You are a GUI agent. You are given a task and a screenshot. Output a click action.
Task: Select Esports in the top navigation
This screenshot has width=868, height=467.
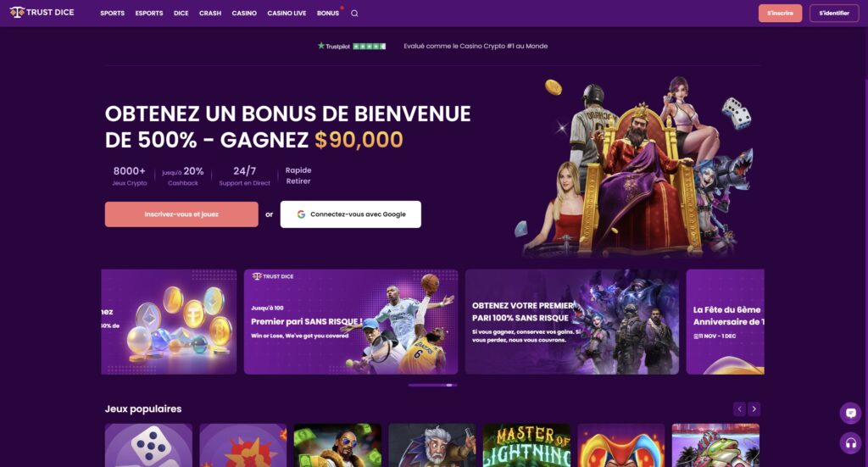click(149, 14)
